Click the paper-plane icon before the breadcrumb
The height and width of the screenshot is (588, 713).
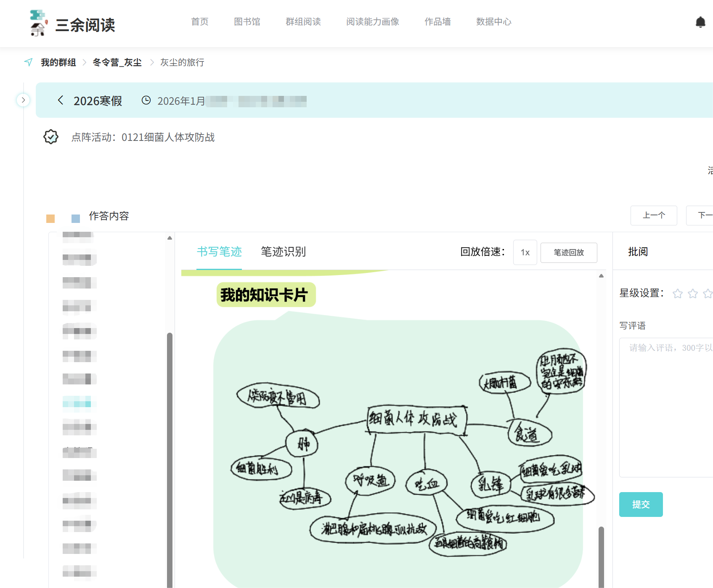pyautogui.click(x=28, y=62)
